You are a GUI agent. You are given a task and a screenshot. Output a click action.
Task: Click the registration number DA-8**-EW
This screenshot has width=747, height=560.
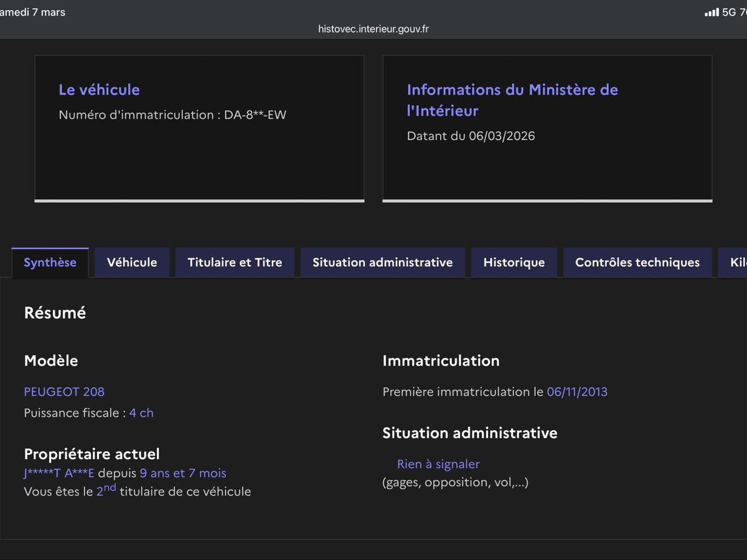(x=255, y=114)
